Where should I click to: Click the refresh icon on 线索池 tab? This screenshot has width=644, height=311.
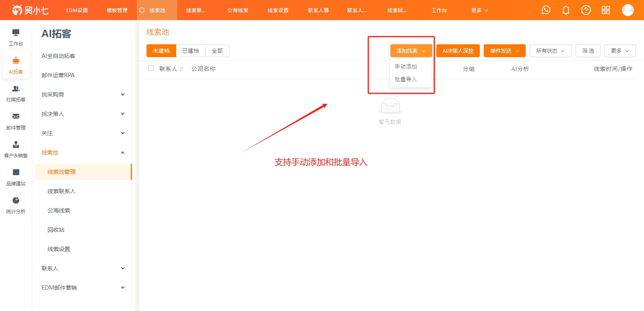coord(142,10)
